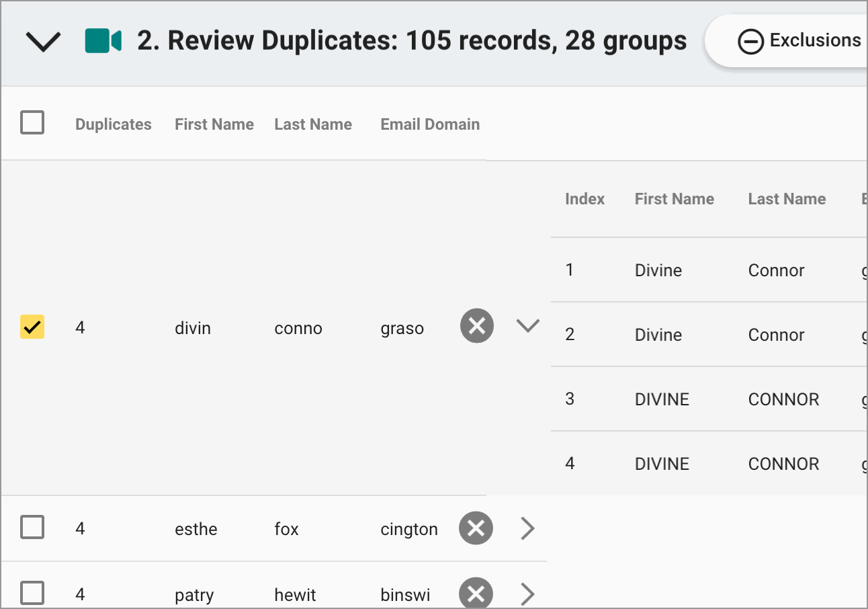This screenshot has width=868, height=609.
Task: Check the patry hewit row checkbox
Action: [x=32, y=593]
